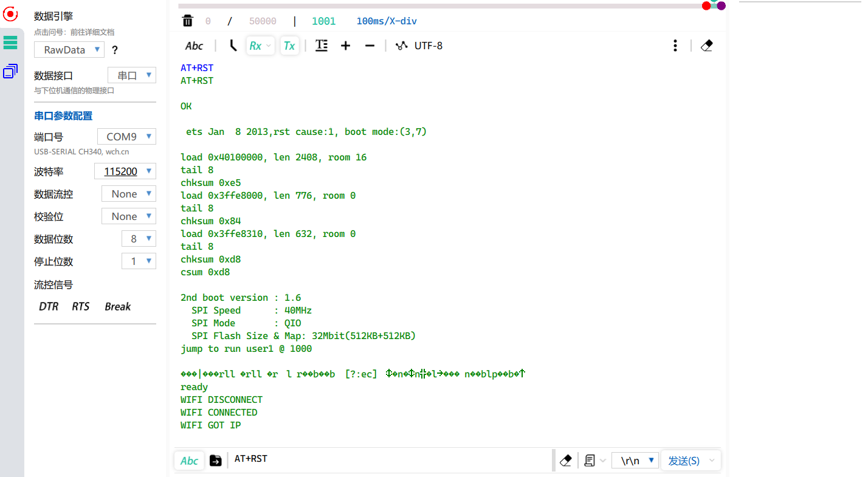Click the 'chksum 0xe5' log line
868x477 pixels.
coord(210,183)
